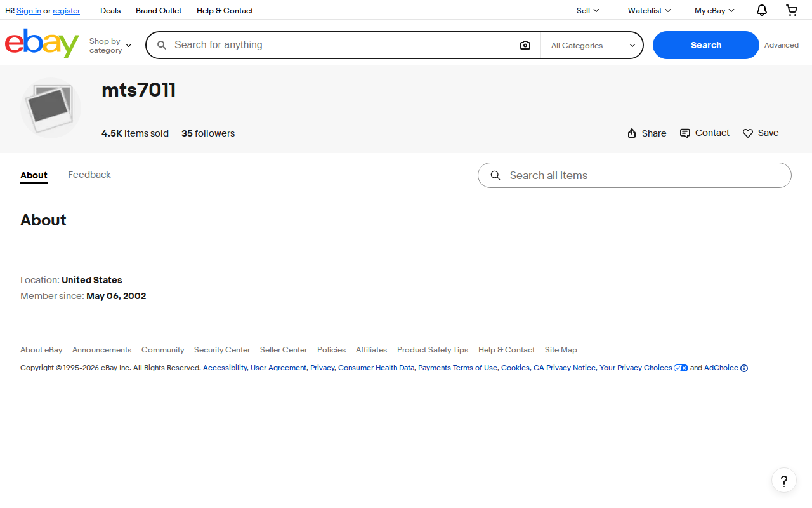The image size is (812, 508).
Task: Click the 4.5K items sold text
Action: (135, 133)
